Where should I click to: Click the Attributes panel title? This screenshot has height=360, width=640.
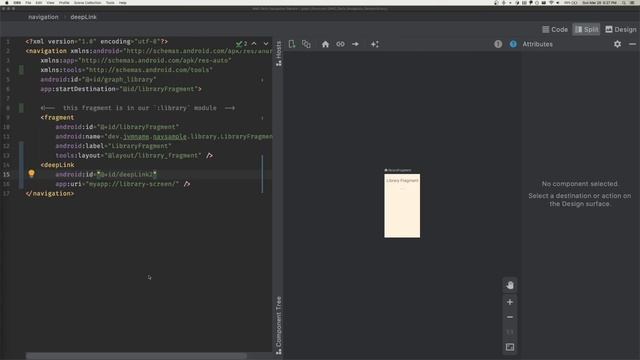(x=538, y=44)
